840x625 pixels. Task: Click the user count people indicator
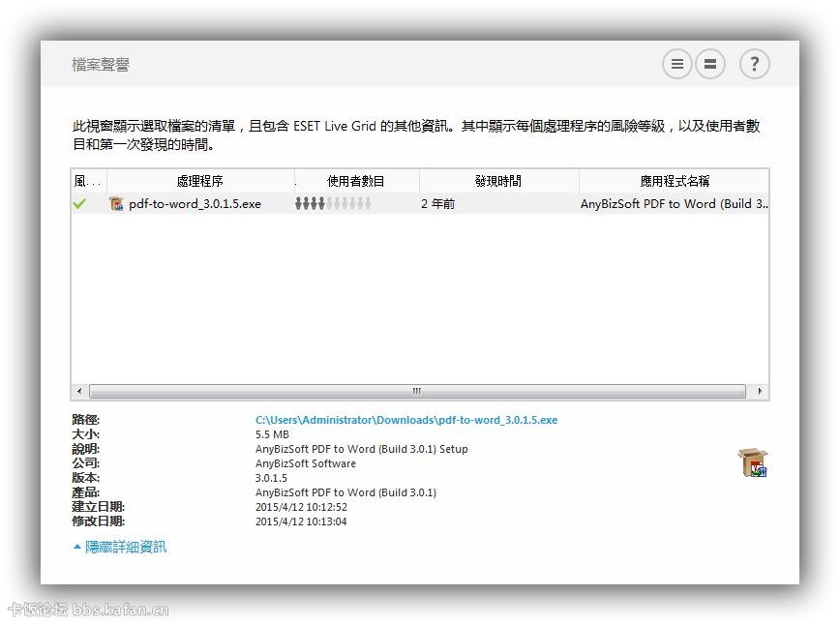[333, 204]
